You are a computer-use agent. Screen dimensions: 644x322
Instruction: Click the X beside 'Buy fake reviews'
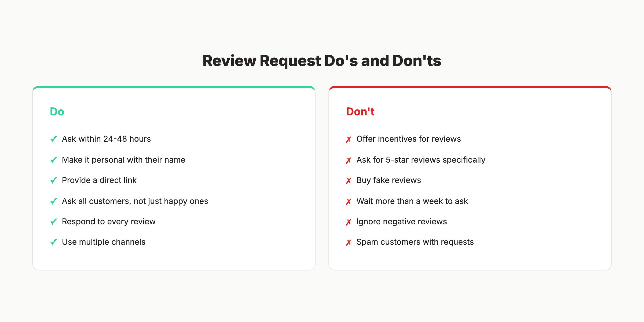[349, 180]
